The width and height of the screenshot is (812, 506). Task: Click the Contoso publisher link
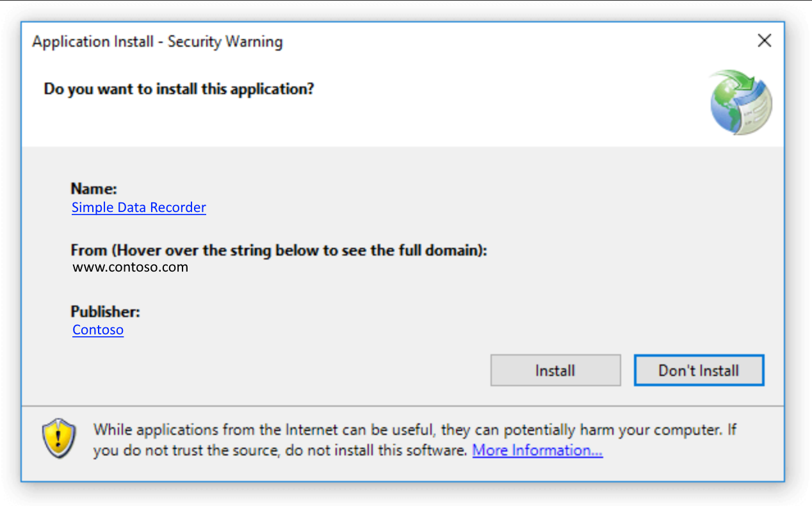coord(97,330)
